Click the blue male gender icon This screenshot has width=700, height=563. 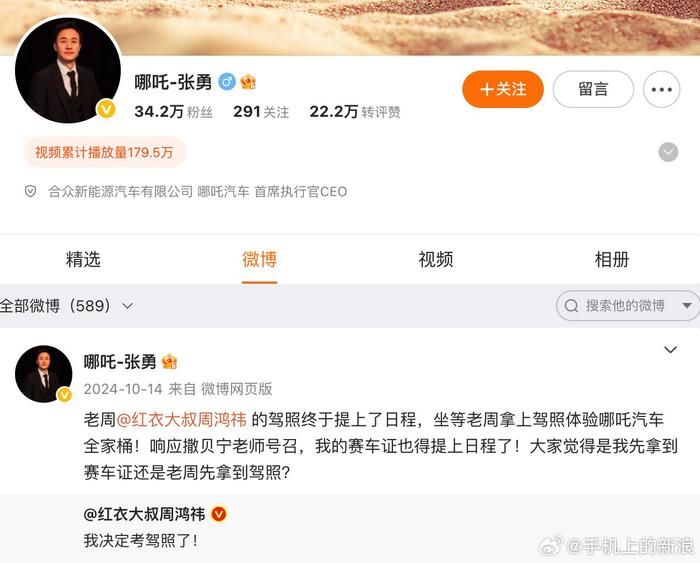click(227, 82)
